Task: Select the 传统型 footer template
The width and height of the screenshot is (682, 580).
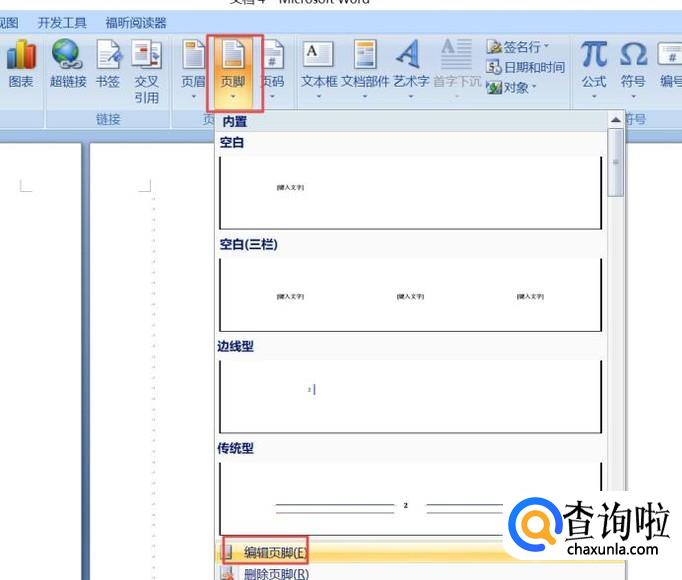Action: point(411,499)
